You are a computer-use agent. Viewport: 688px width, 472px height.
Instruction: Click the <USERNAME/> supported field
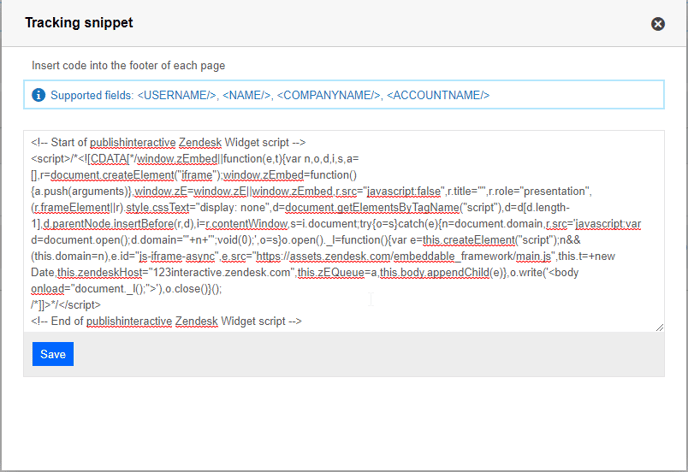click(x=177, y=95)
